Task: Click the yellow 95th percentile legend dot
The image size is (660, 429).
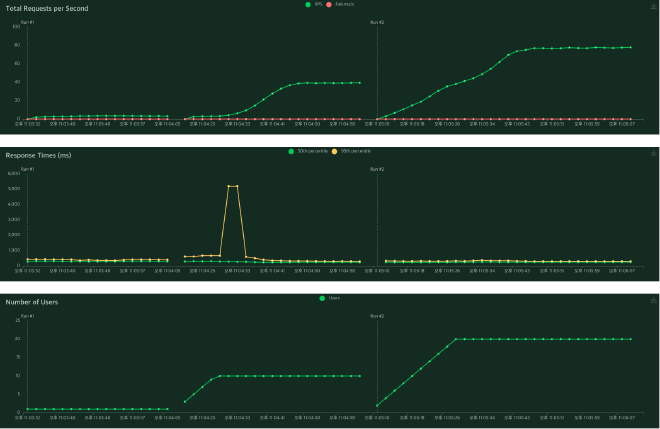Action: [x=336, y=151]
